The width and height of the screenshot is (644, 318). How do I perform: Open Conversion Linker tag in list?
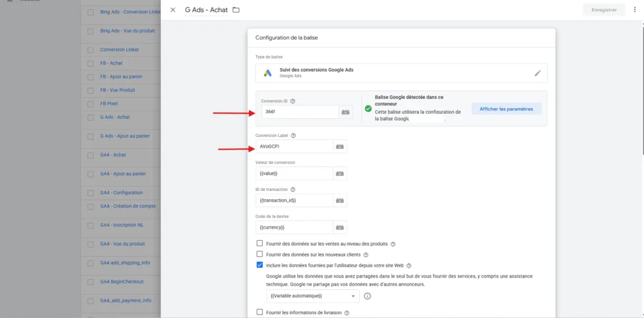(119, 49)
